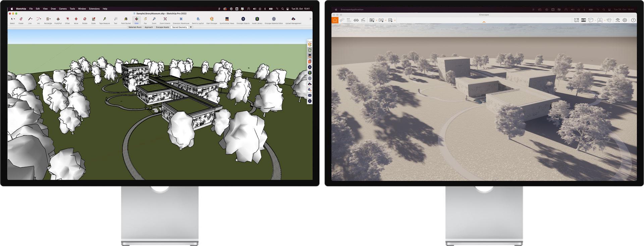Image resolution: width=644 pixels, height=246 pixels.
Task: Open the Rectangle tool dropdown arrow
Action: tap(50, 19)
